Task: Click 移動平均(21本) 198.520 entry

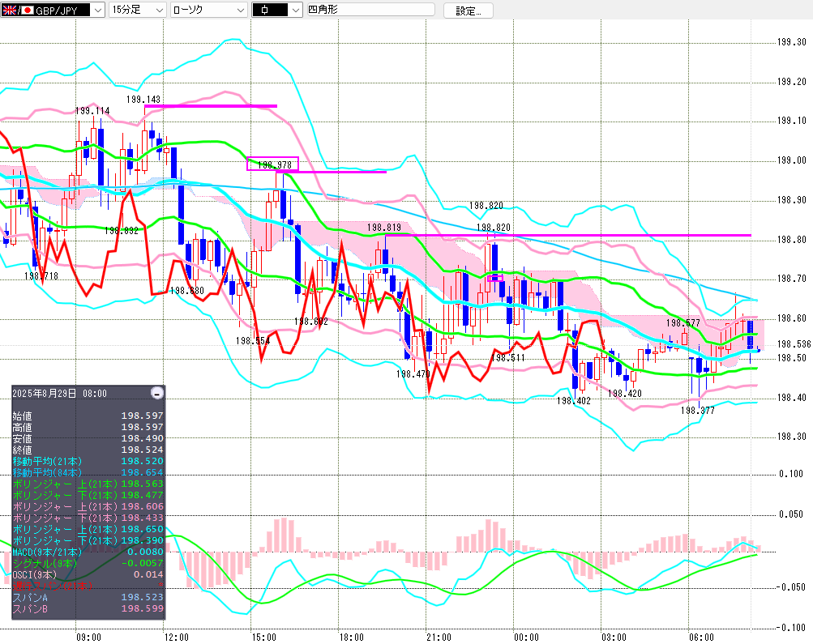Action: click(x=88, y=461)
